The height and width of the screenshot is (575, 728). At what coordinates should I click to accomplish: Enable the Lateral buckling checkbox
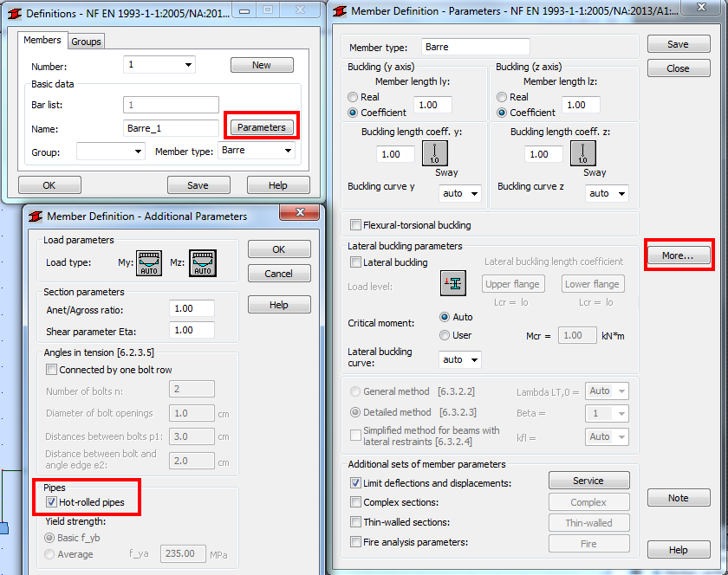click(355, 262)
